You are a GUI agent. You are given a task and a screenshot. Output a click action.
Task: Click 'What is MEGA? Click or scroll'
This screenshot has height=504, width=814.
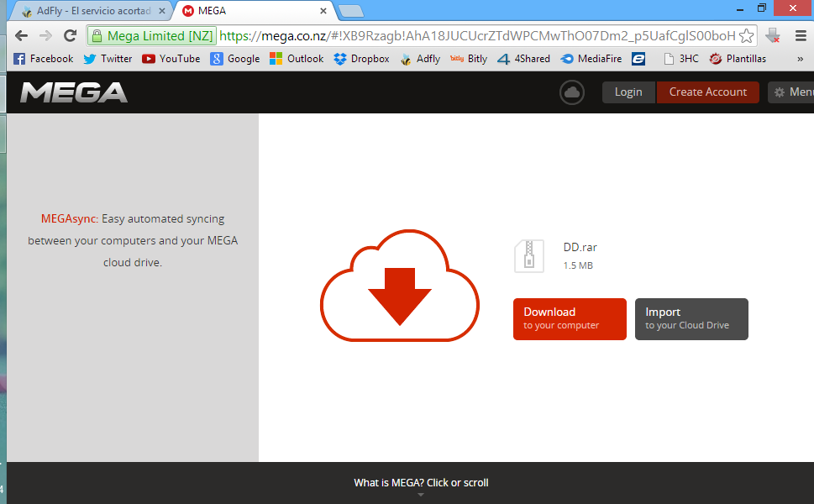point(421,483)
